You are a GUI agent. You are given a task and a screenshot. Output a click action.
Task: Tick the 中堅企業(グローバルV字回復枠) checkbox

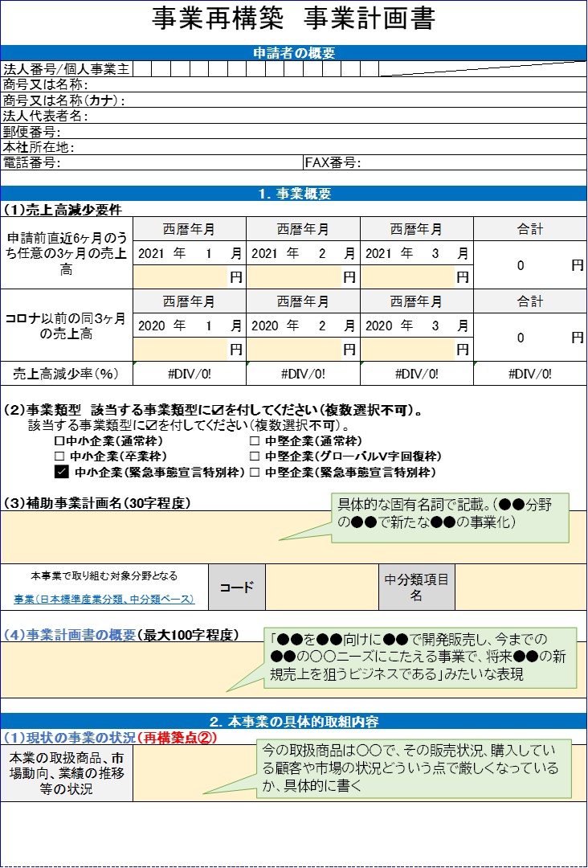click(x=254, y=457)
